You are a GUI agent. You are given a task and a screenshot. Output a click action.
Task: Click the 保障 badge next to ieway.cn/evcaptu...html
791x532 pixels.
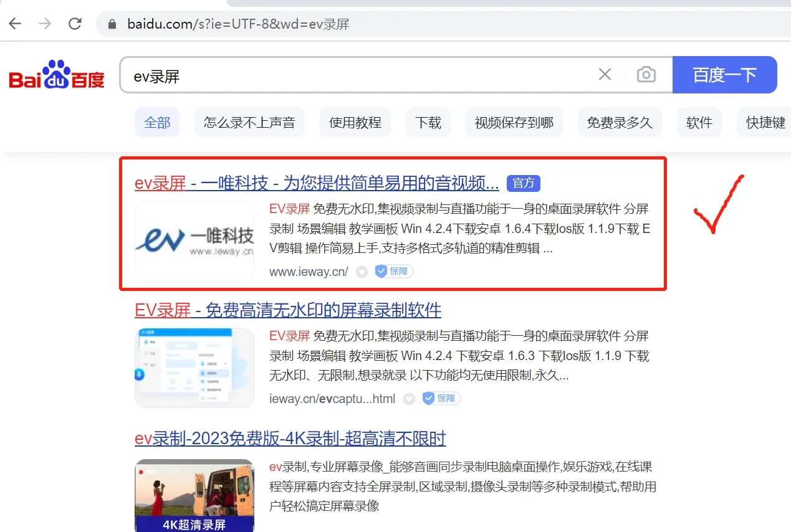(441, 399)
